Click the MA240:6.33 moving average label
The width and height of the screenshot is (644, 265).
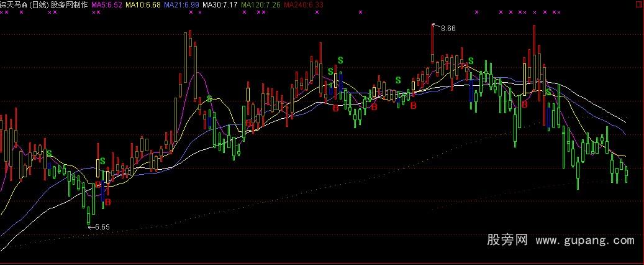304,5
